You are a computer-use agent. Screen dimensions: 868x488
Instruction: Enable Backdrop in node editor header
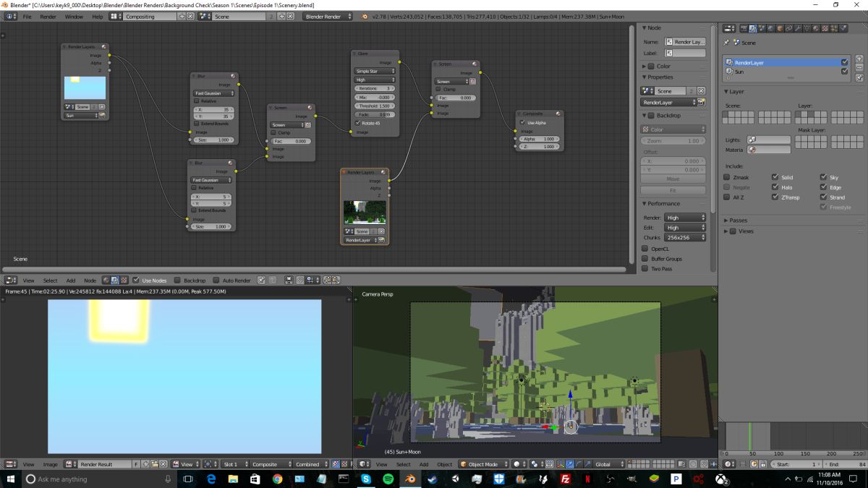point(178,280)
